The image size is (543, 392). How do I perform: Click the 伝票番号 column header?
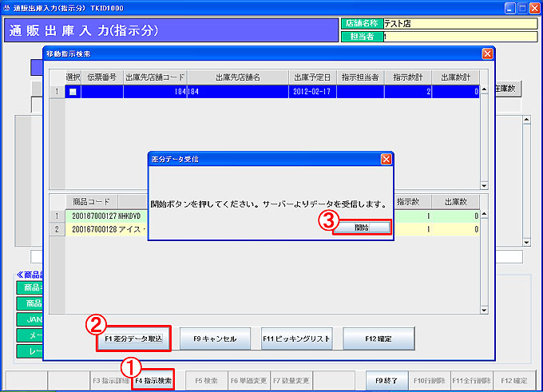(102, 77)
